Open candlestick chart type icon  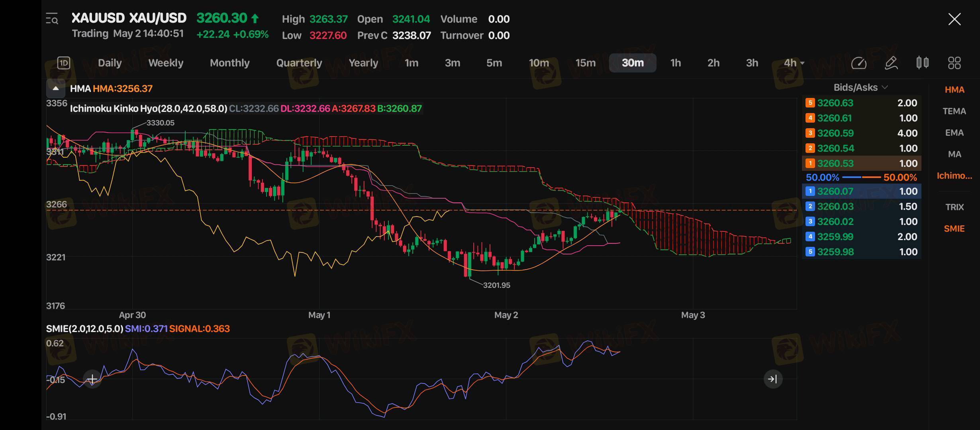pos(922,63)
